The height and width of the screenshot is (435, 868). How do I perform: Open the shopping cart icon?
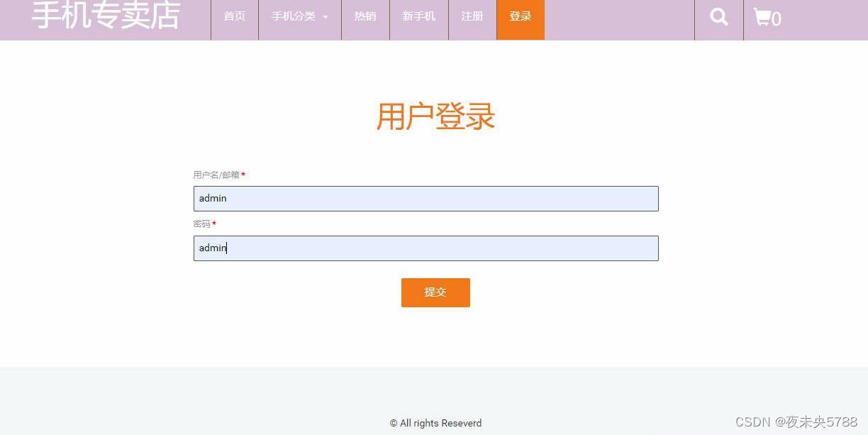(767, 18)
